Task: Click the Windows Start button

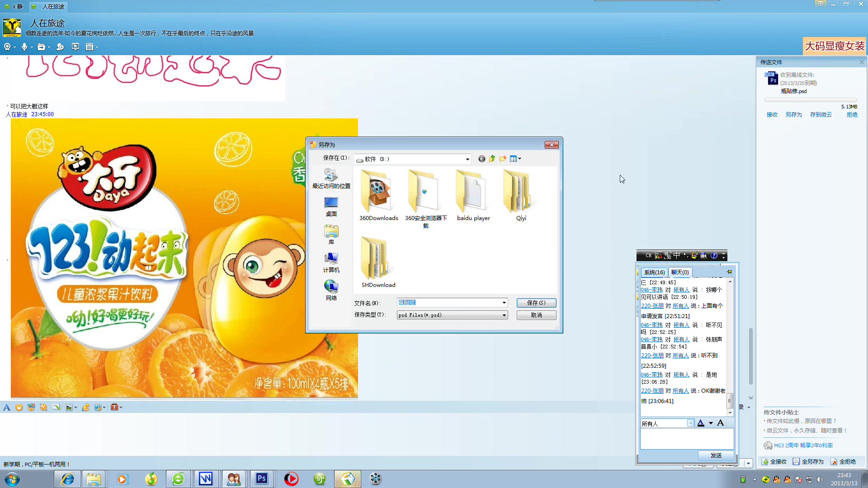Action: [x=12, y=479]
